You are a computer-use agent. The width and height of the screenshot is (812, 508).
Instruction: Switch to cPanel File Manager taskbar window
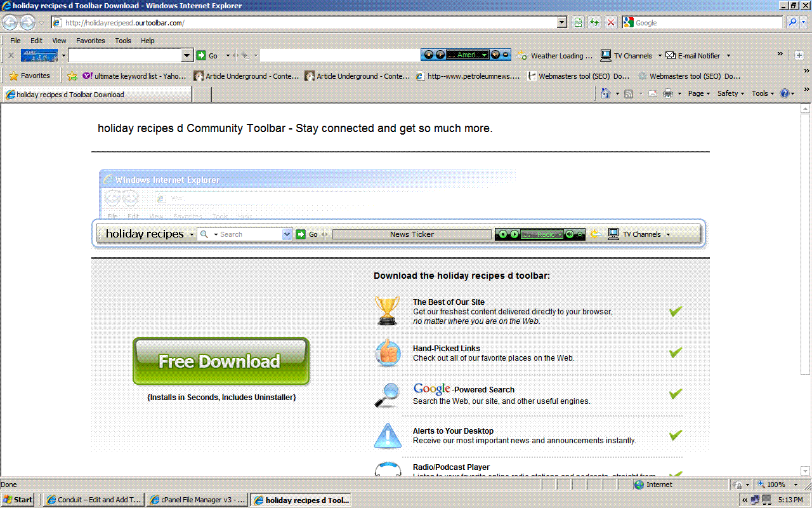coord(197,500)
